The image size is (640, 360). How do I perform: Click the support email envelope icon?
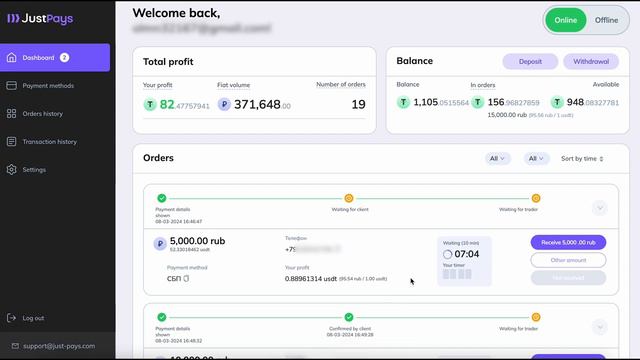click(15, 346)
